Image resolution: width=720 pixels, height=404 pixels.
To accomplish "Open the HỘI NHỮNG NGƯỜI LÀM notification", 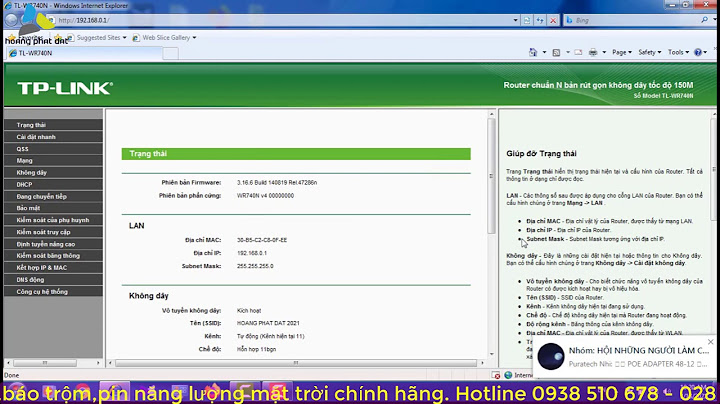I will [639, 350].
